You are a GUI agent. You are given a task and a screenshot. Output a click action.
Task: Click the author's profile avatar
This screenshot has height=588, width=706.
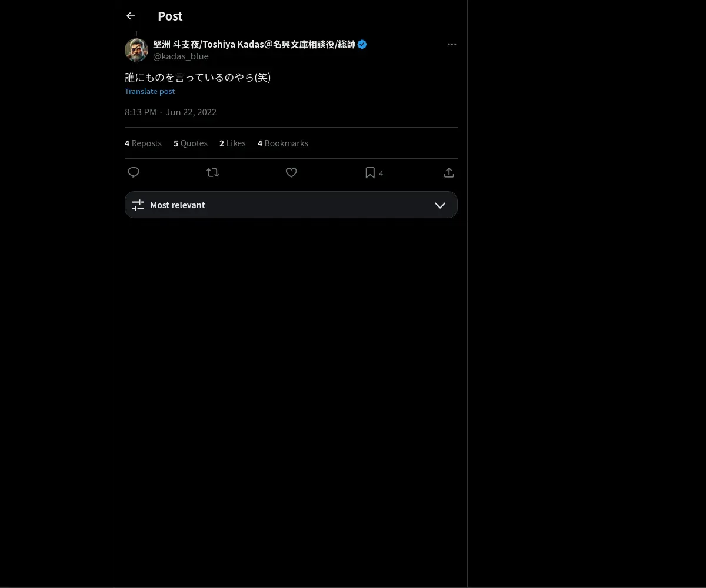pyautogui.click(x=136, y=50)
